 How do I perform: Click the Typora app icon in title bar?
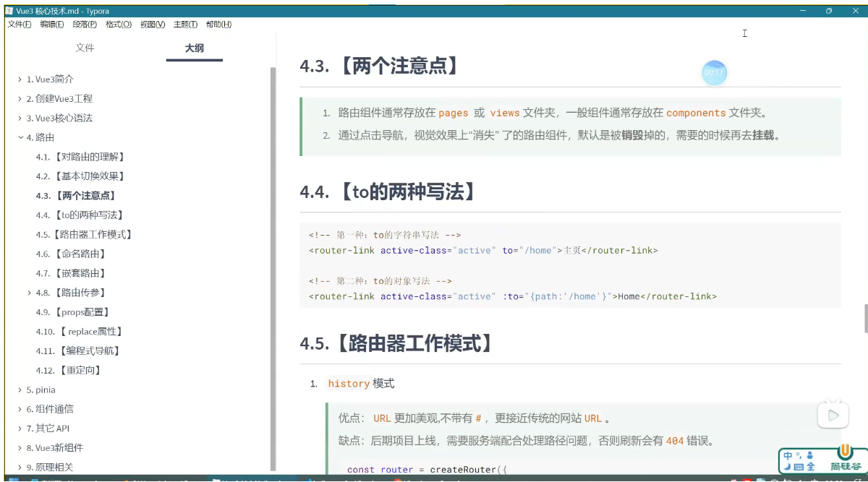pyautogui.click(x=9, y=10)
